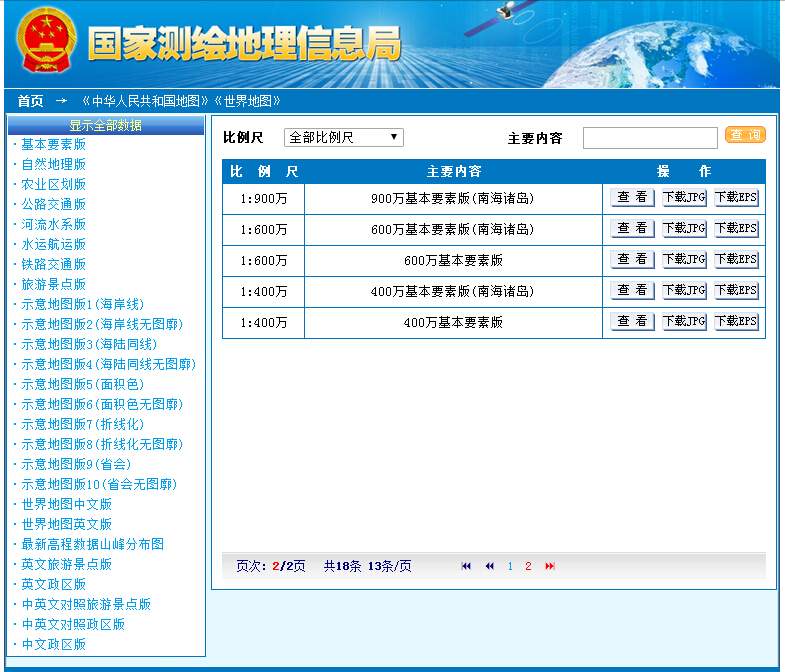Download JPG of 600万基本要素版

(x=684, y=259)
